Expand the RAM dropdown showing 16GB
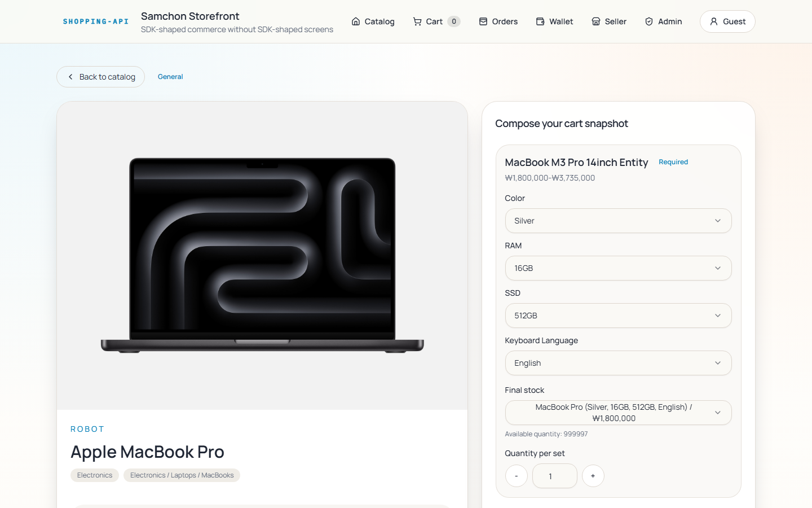Screen dimensions: 812x508 pyautogui.click(x=618, y=268)
